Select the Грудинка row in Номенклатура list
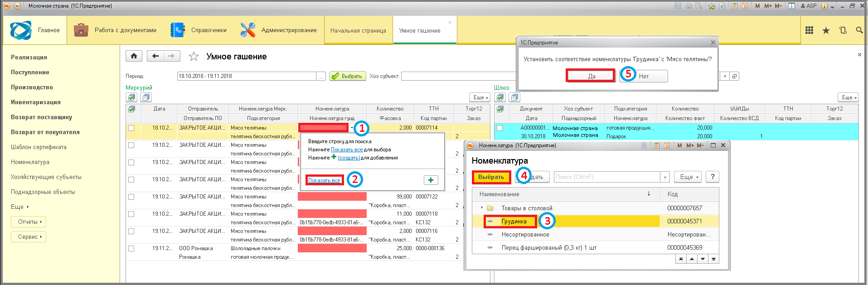The image size is (868, 285). coord(595,221)
